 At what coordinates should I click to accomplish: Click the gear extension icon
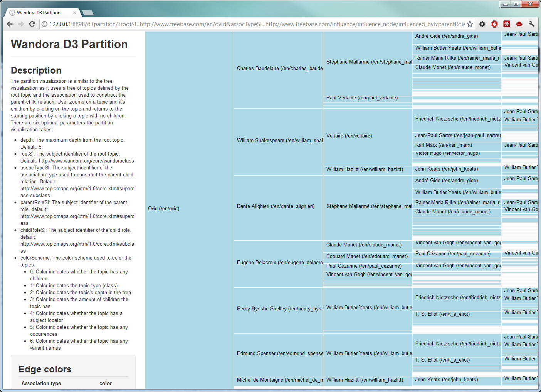(482, 24)
